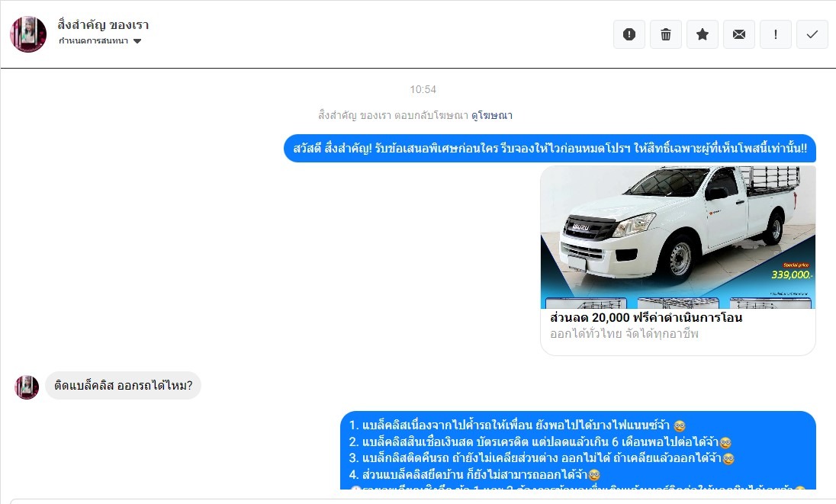Click the numbered blacklist reply bubble
836x504 pixels.
coord(577,450)
